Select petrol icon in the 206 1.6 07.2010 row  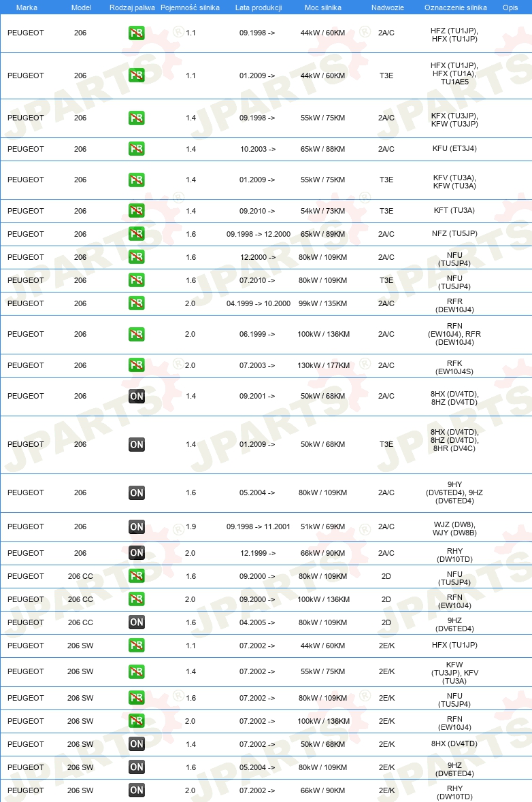coord(136,280)
